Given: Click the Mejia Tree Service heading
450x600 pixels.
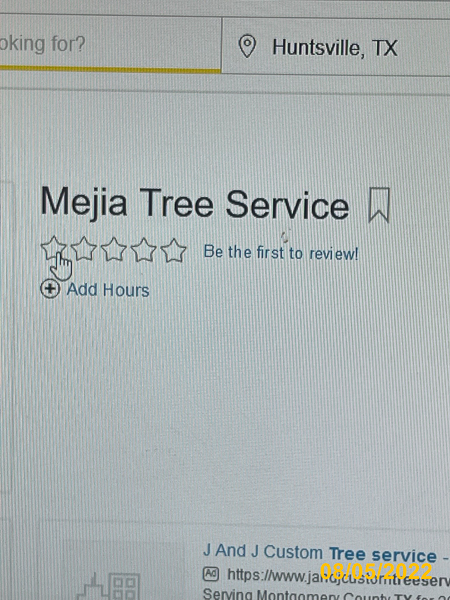Looking at the screenshot, I should [195, 204].
